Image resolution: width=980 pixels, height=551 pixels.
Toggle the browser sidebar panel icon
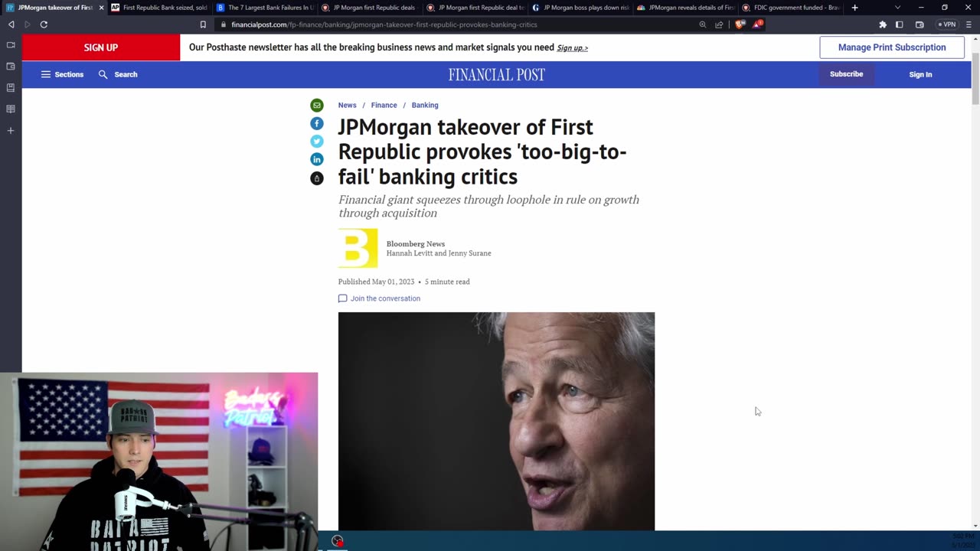click(900, 24)
